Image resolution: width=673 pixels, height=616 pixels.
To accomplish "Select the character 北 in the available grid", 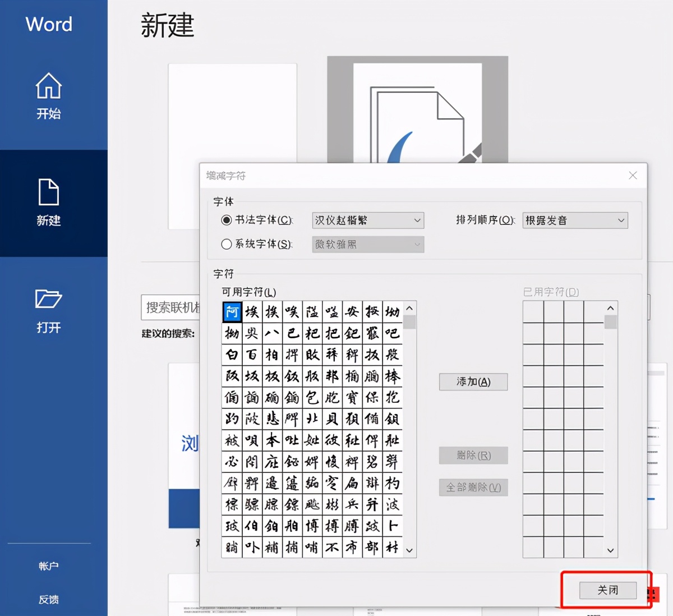I will point(312,419).
